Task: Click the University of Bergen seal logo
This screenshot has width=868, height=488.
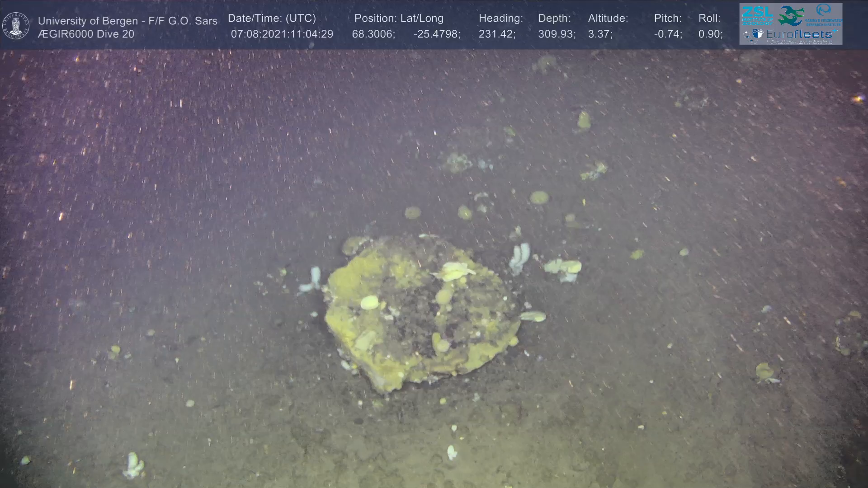Action: tap(16, 25)
